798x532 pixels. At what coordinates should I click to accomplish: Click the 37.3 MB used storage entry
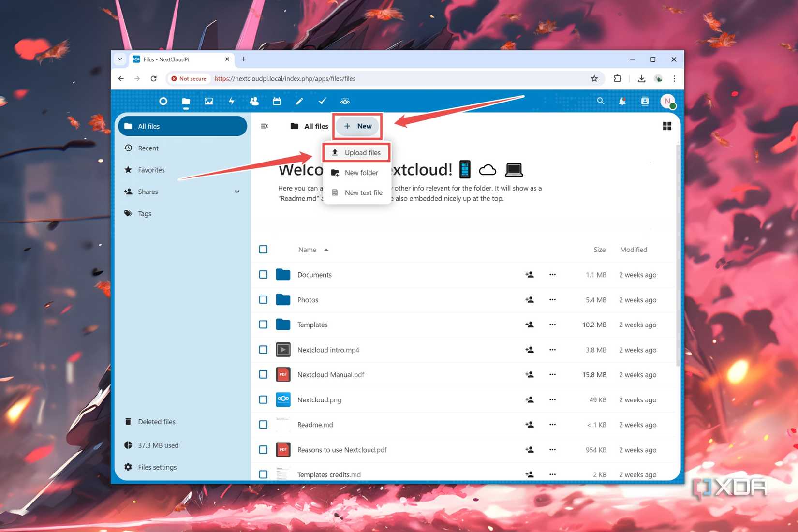182,445
